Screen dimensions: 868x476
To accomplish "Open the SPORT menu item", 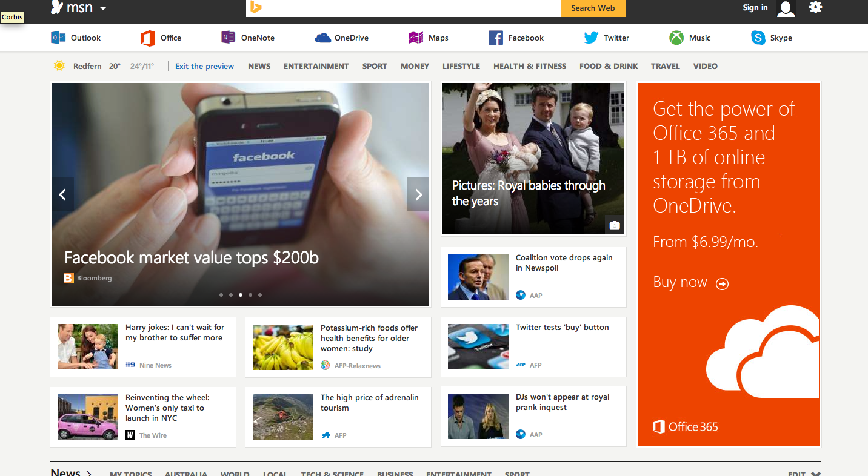I will (x=375, y=67).
